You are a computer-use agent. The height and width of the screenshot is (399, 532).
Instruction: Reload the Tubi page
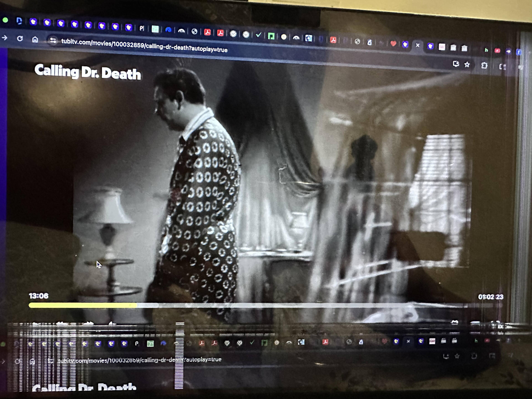coord(20,39)
